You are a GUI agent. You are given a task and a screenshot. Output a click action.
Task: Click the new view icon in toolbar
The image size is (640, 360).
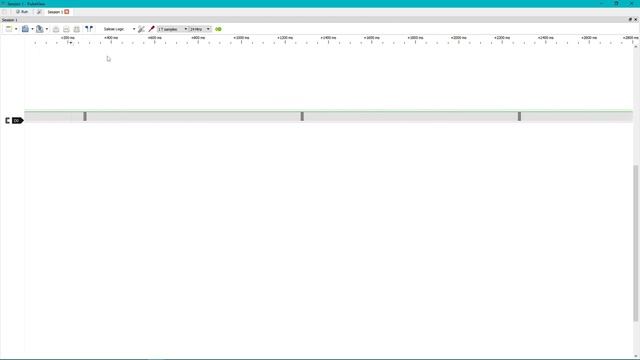click(9, 29)
